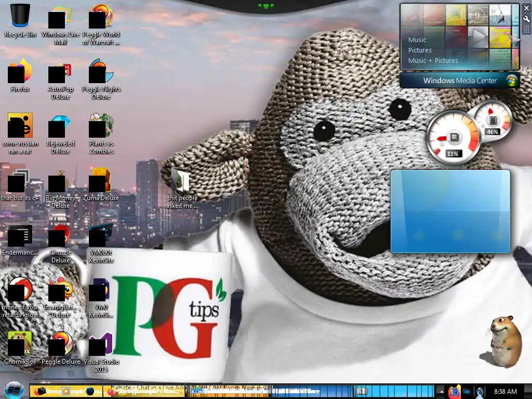Image resolution: width=532 pixels, height=399 pixels.
Task: Select the Peggle World of Warcraft shortcut
Action: [101, 25]
